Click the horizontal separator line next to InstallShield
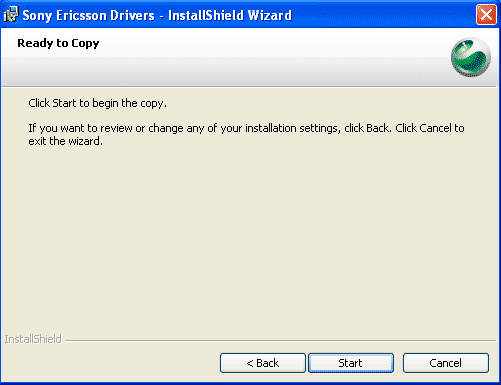 (280, 341)
